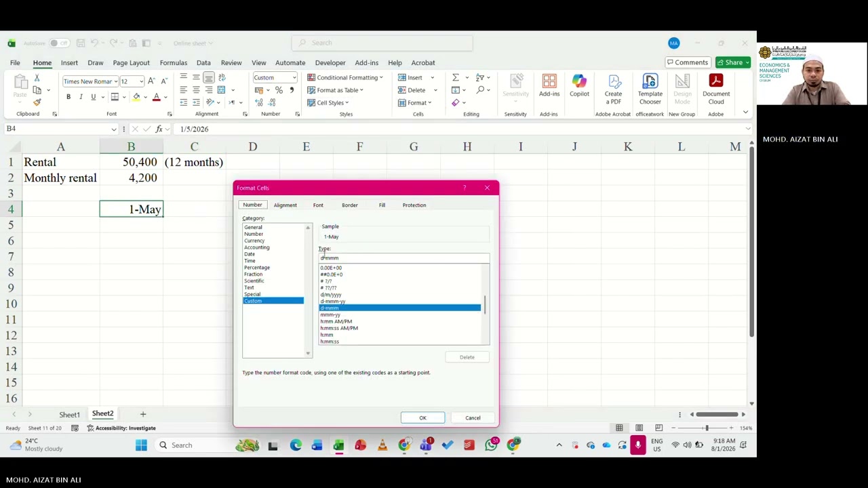Open the Excel search box

(x=382, y=43)
